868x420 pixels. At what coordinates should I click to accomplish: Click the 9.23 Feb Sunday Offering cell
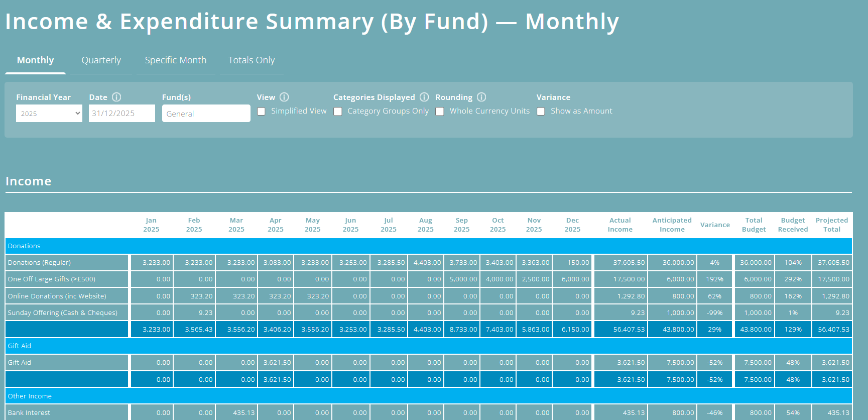coord(194,313)
